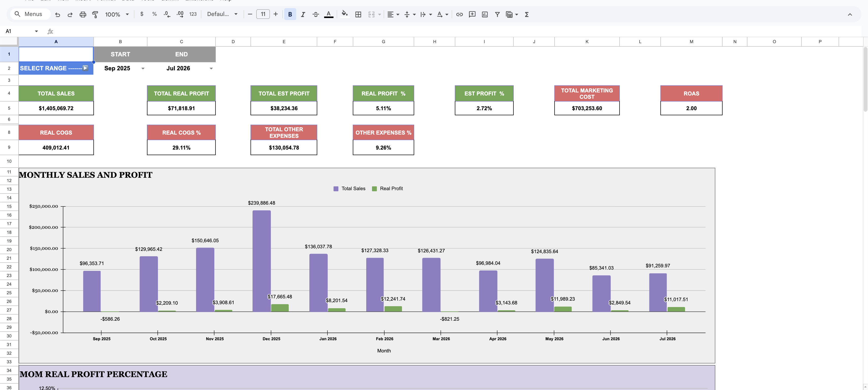Viewport: 868px width, 390px height.
Task: Open borders menu icon
Action: (x=358, y=14)
